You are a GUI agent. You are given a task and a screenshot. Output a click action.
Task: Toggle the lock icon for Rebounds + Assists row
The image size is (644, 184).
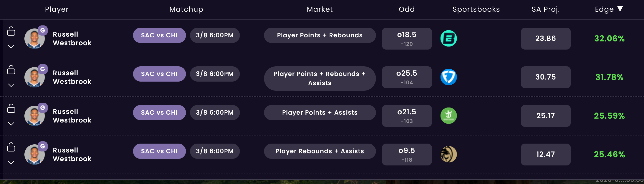tap(11, 147)
